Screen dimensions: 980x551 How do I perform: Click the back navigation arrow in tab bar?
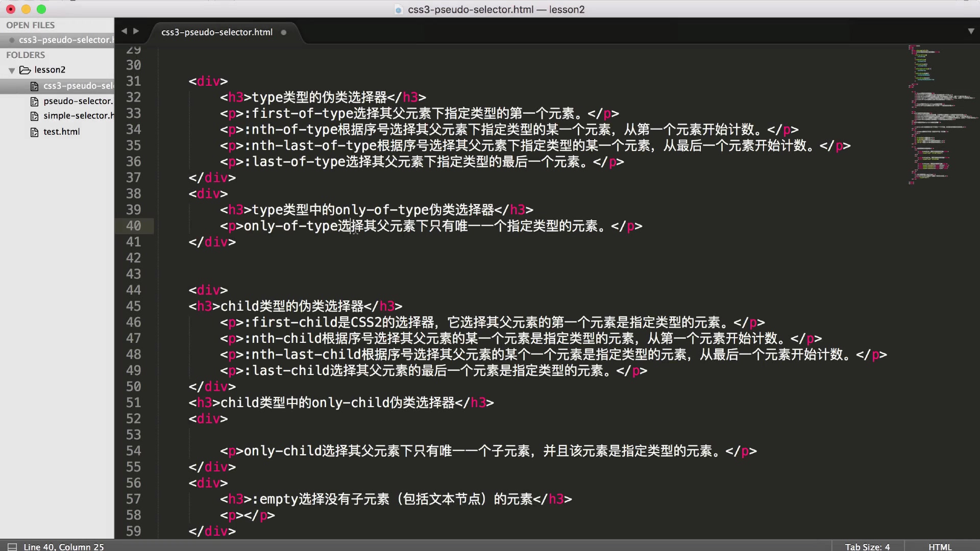pos(124,31)
